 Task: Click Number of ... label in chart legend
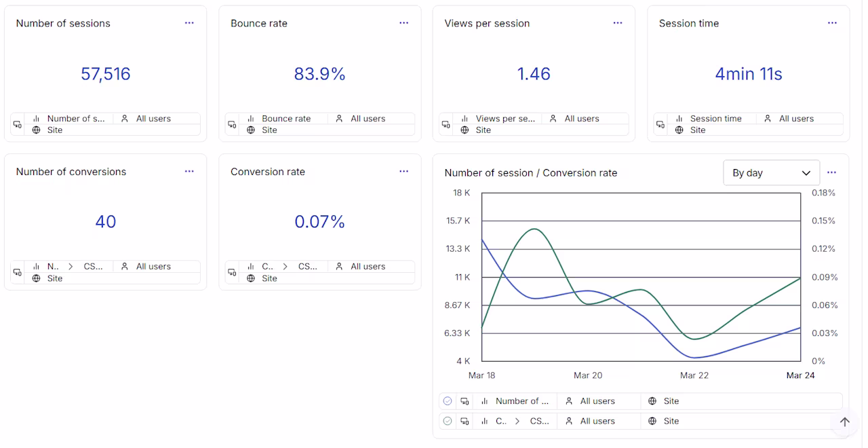click(x=522, y=401)
